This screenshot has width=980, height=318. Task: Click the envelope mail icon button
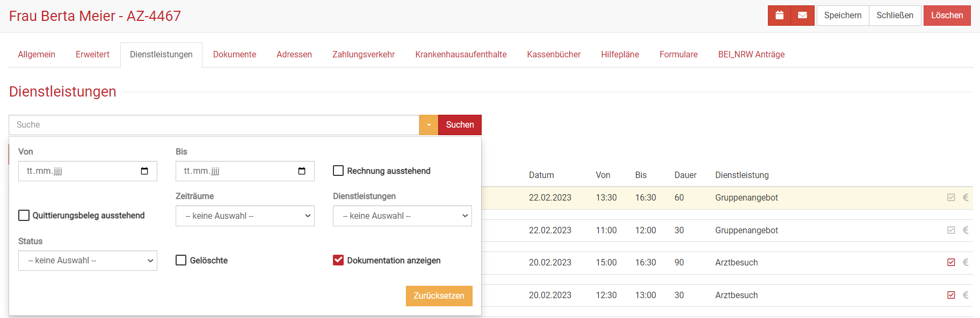tap(802, 16)
